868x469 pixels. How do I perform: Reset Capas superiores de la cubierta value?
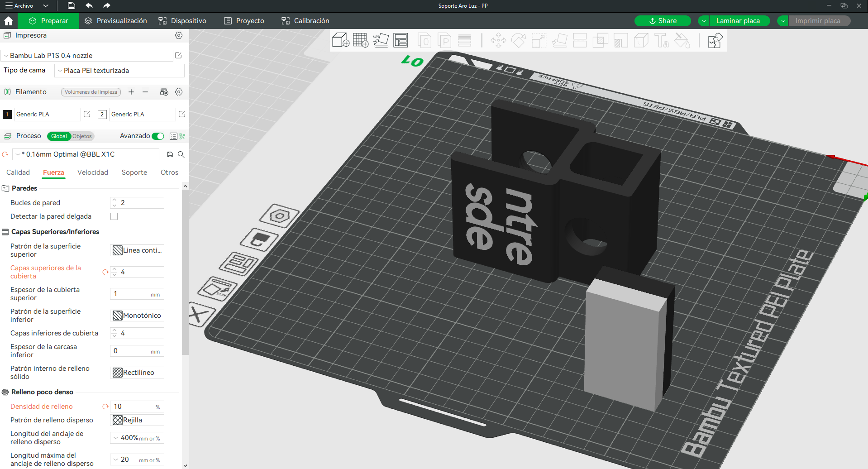click(105, 272)
